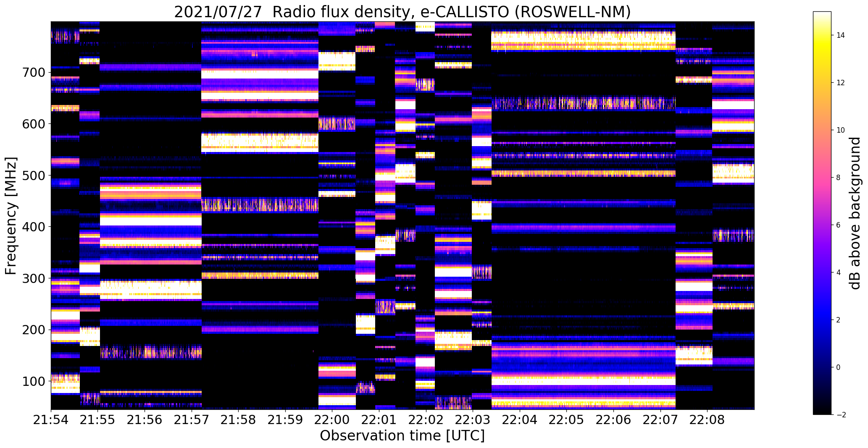
Task: Click the colorbar tick label 2
Action: [839, 320]
